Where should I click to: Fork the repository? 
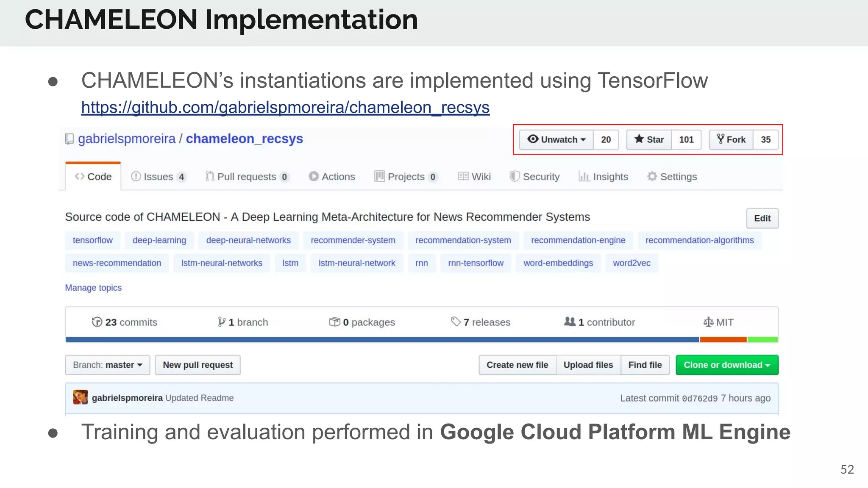[731, 139]
